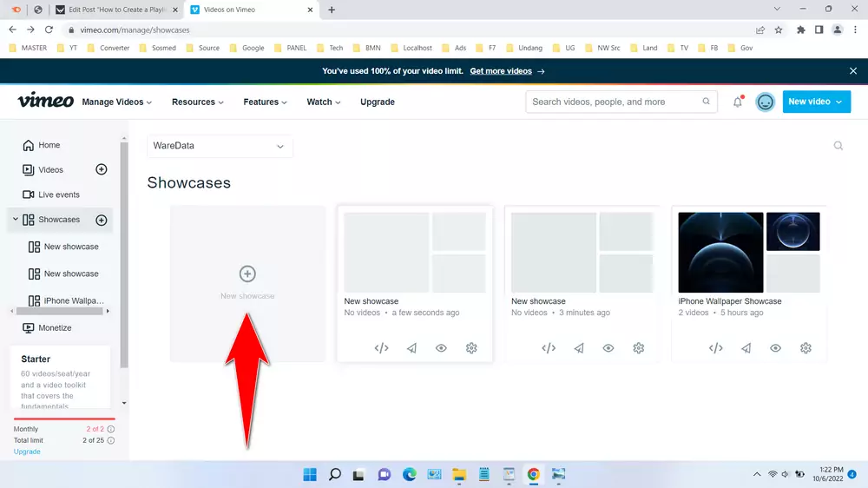
Task: Click share icon on iPhone Wallpaper Showcase
Action: [x=746, y=348]
